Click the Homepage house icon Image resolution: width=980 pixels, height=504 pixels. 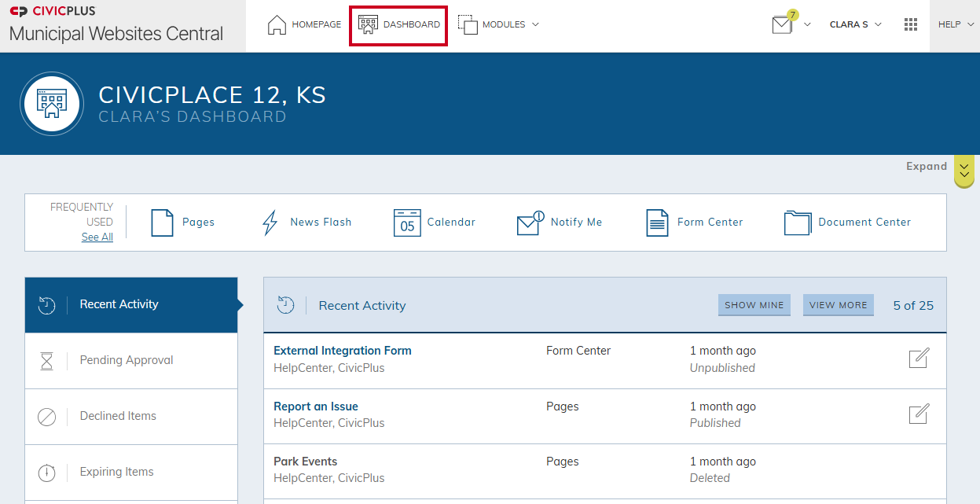[277, 25]
